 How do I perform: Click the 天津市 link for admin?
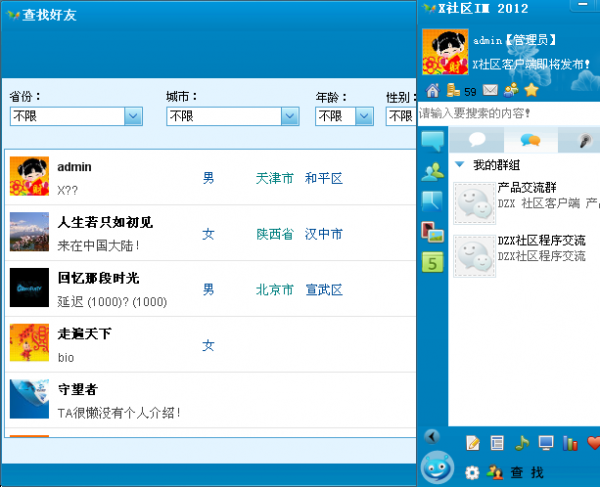point(274,178)
